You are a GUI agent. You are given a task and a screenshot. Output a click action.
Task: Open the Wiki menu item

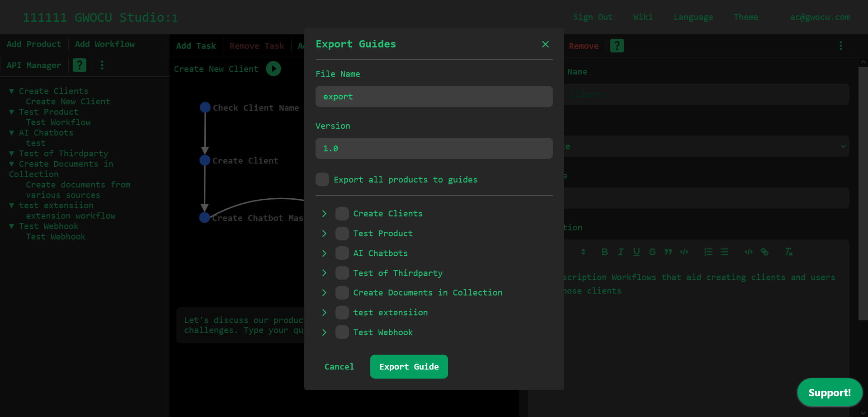click(643, 17)
